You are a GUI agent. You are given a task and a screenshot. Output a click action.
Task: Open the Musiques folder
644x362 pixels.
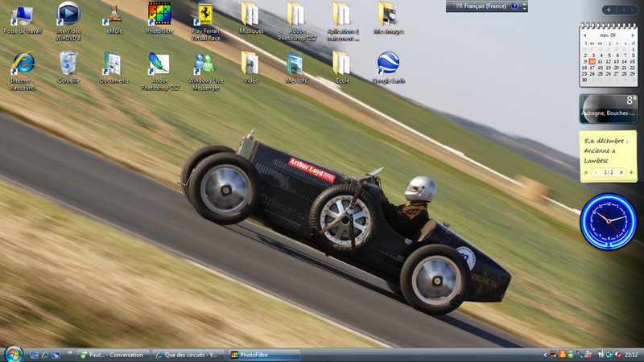[250, 19]
